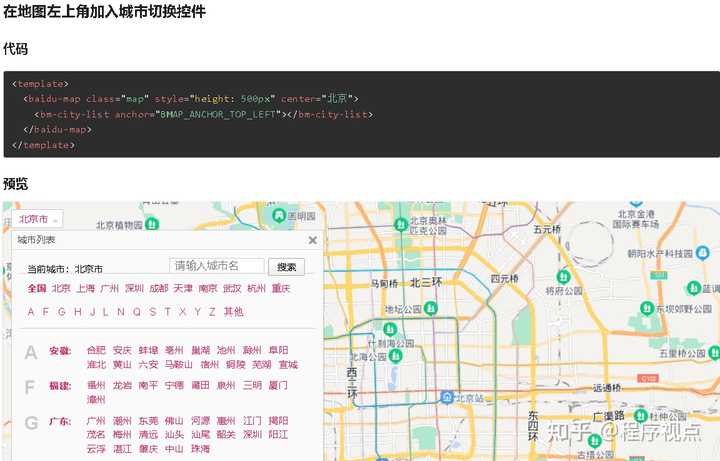Close the 城市列表 panel
This screenshot has width=720, height=461.
click(313, 240)
